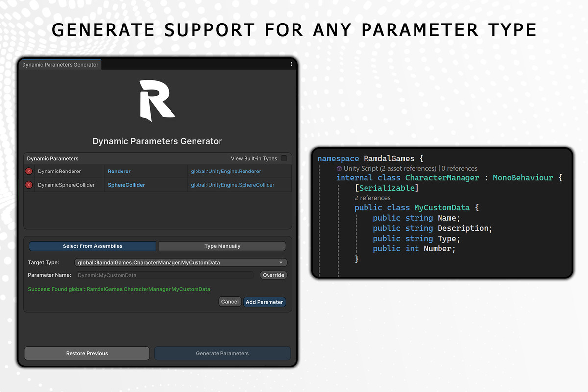Click the Parameter Name label
Image resolution: width=588 pixels, height=392 pixels.
coord(49,275)
